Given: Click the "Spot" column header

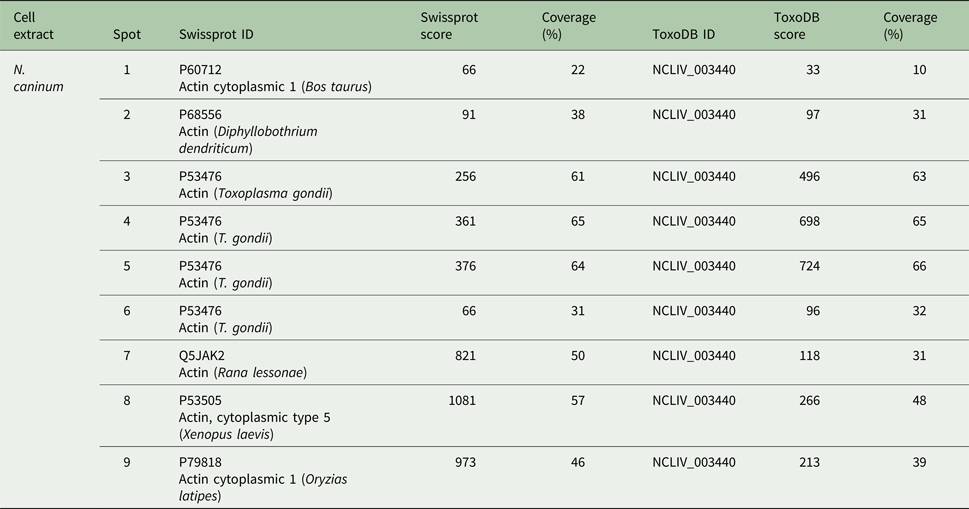Looking at the screenshot, I should coord(126,35).
